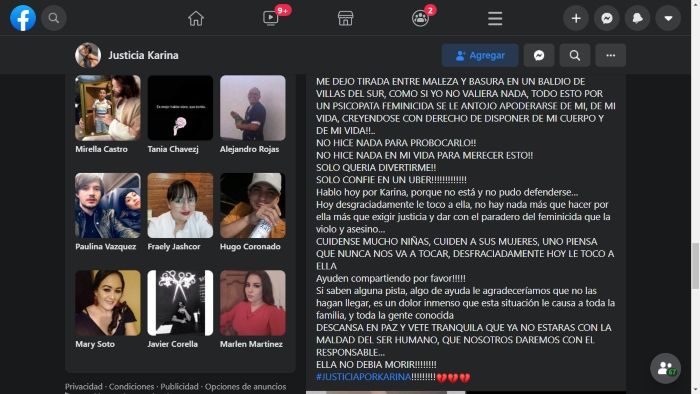Open the Publicidad footer link
The width and height of the screenshot is (700, 394).
point(179,386)
